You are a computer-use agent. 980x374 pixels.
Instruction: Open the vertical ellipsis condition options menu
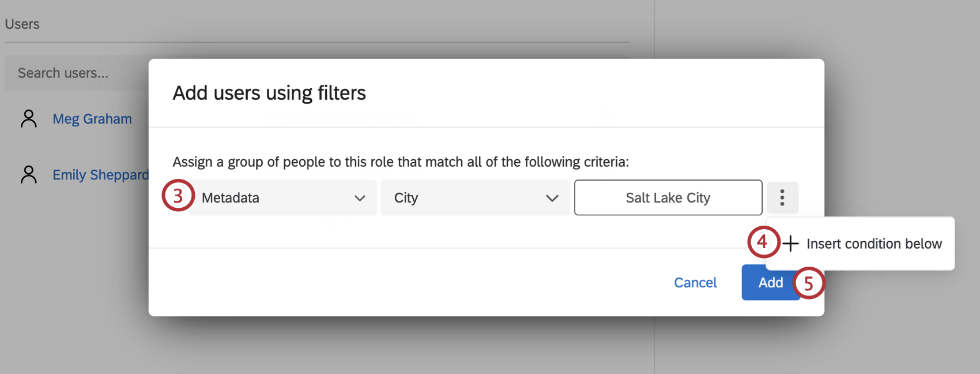[x=782, y=197]
